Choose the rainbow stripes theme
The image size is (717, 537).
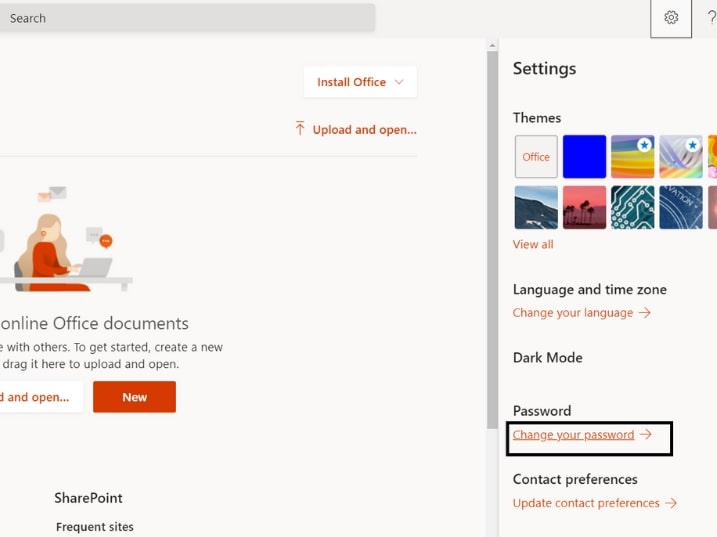coord(632,156)
